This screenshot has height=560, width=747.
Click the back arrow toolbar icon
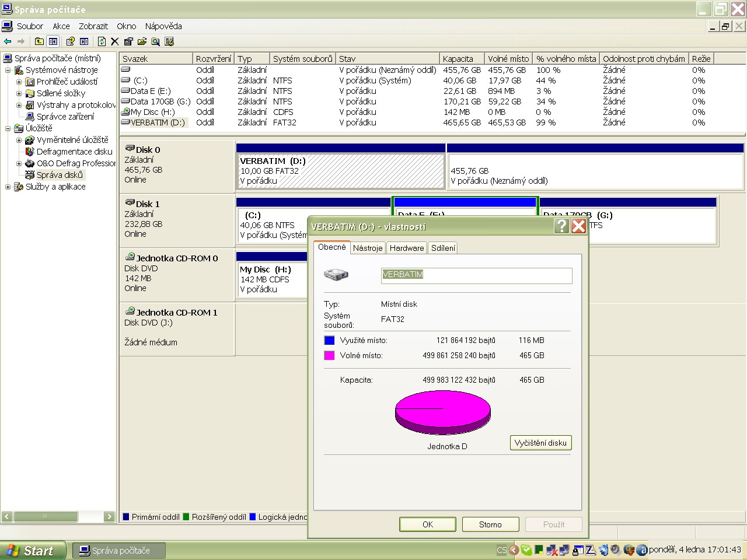(x=8, y=41)
